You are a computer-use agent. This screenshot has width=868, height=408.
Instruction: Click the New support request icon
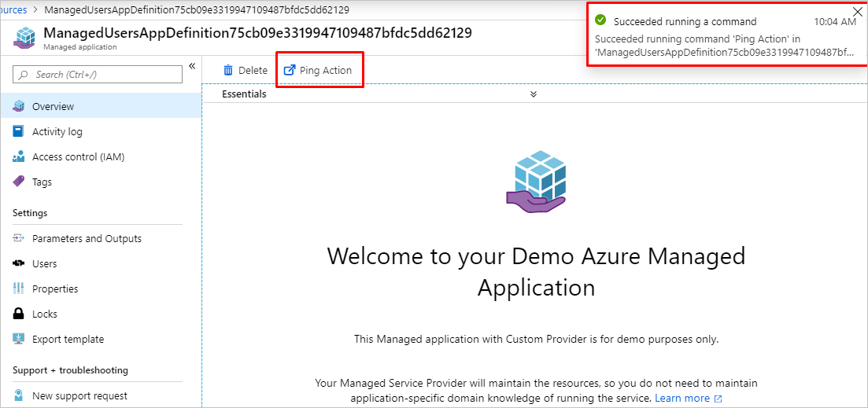[x=19, y=395]
